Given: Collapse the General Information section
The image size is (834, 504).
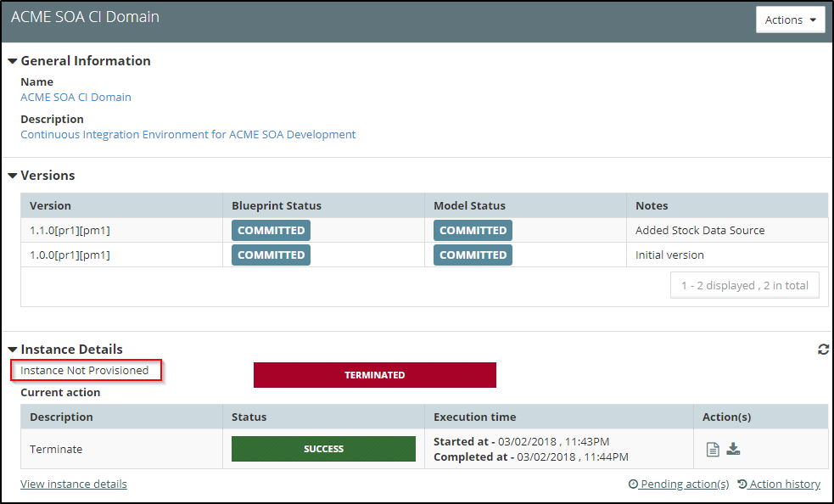Looking at the screenshot, I should click(x=13, y=61).
